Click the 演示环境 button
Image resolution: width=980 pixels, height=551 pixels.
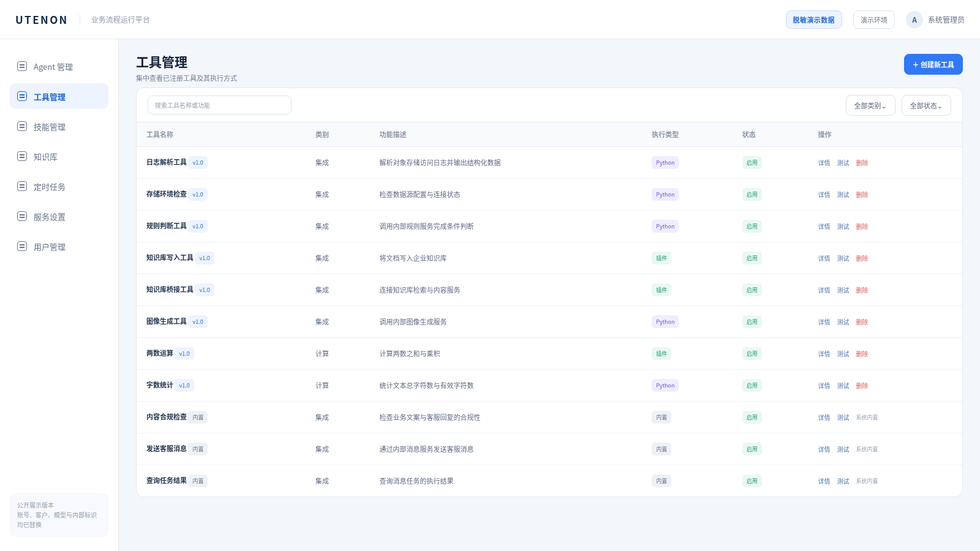[x=874, y=20]
